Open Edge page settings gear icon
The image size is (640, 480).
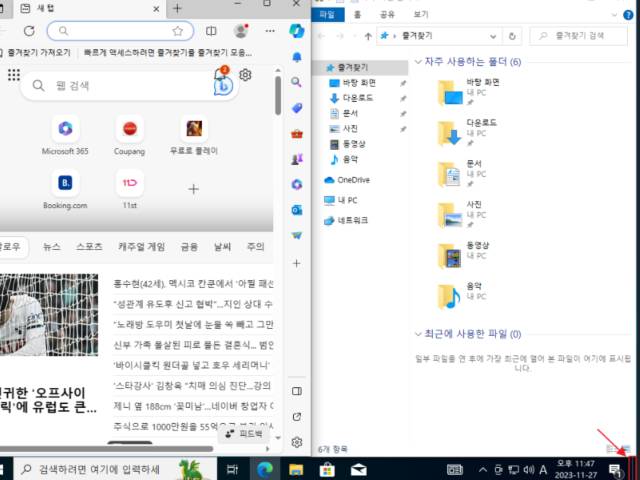coord(245,75)
